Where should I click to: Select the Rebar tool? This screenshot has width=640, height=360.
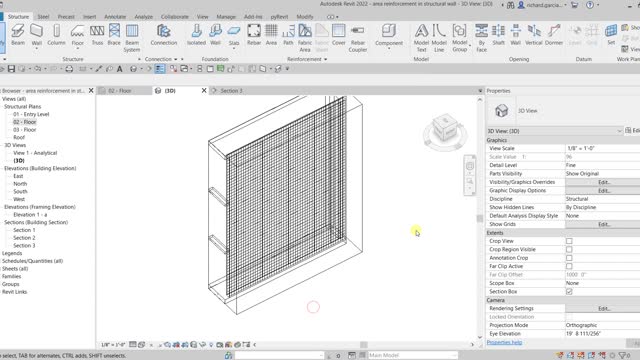tap(254, 35)
